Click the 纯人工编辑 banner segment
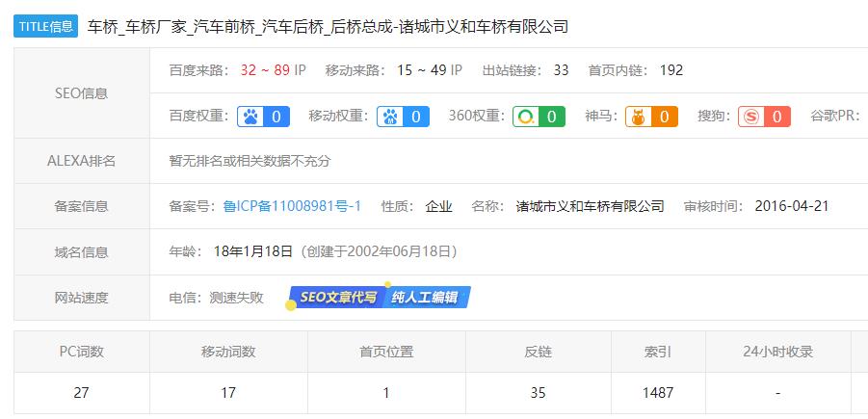Viewport: 868px width, 419px height. pos(426,298)
